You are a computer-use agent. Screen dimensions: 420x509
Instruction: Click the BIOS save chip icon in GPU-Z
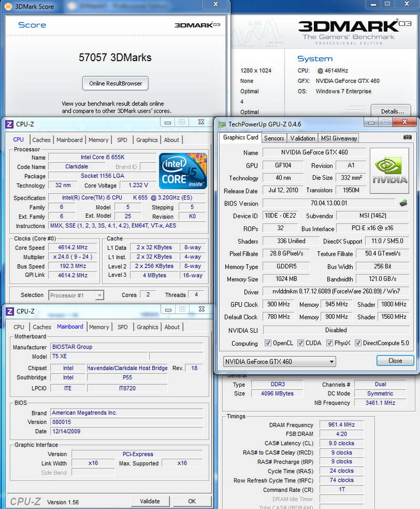click(403, 203)
